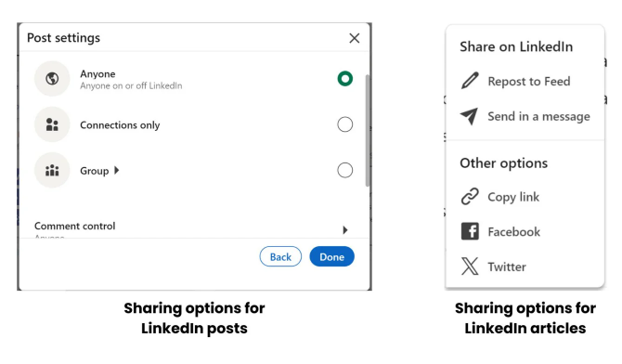Viewport: 622px width, 364px height.
Task: Click the Post settings vertical scrollbar
Action: [368, 130]
